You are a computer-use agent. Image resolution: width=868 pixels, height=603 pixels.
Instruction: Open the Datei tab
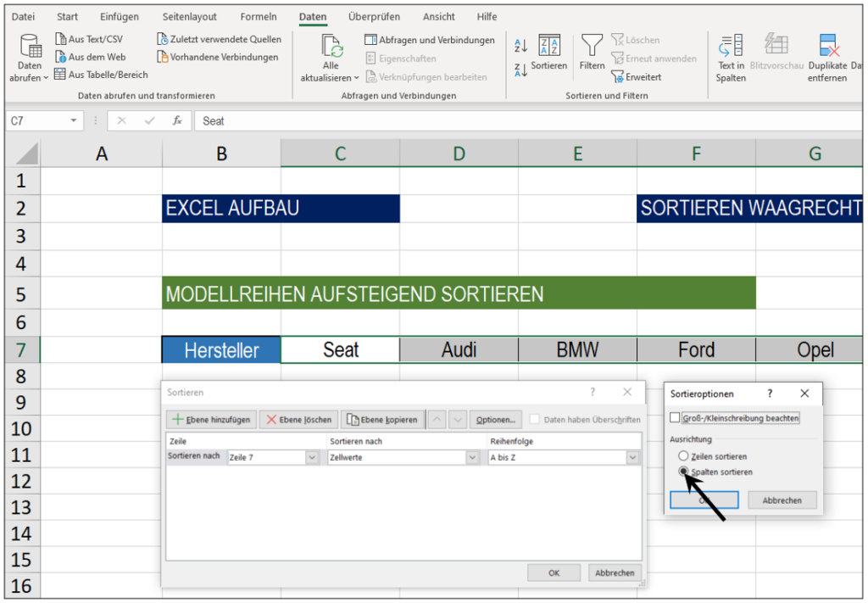point(23,17)
